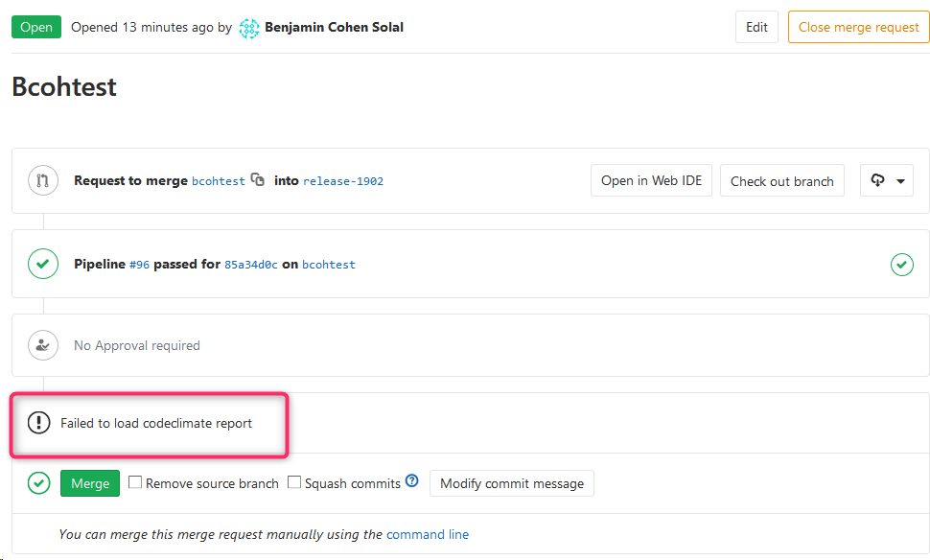The width and height of the screenshot is (930, 560).
Task: Open the squash commits help icon
Action: tap(412, 481)
